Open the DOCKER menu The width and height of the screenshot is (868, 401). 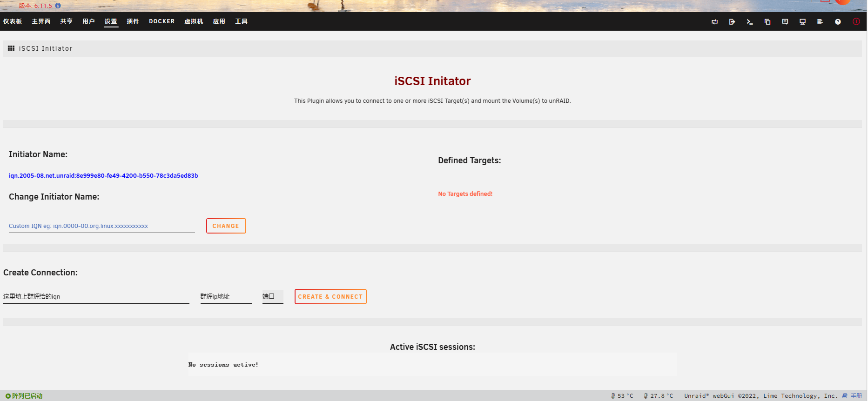[x=161, y=21]
